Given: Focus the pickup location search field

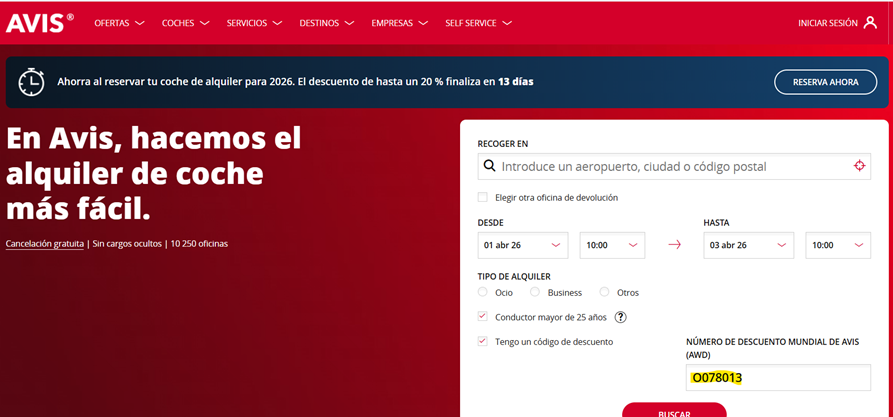Looking at the screenshot, I should point(674,166).
